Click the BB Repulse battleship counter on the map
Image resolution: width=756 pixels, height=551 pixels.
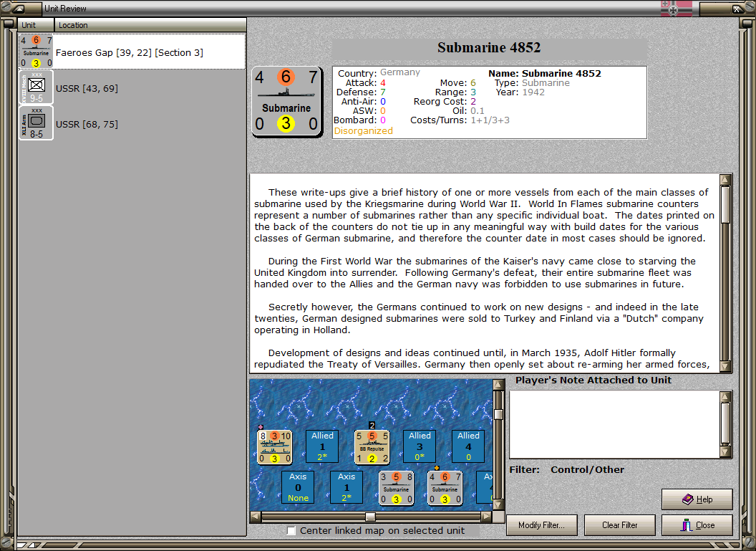pos(372,446)
